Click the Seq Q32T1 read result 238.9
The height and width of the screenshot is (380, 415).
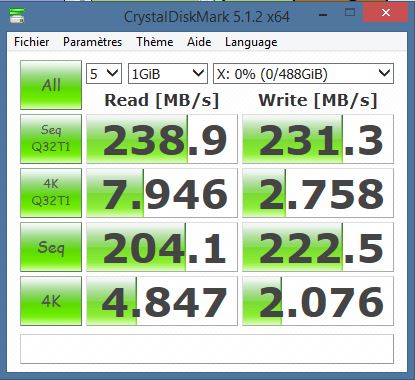[x=162, y=139]
